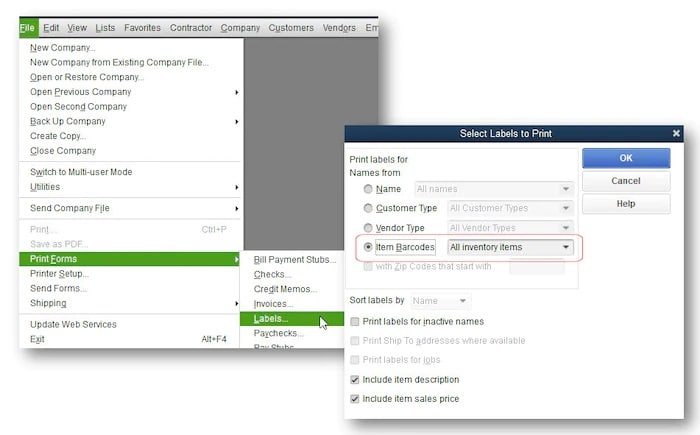Open the Sort labels by dropdown
700x435 pixels.
pyautogui.click(x=440, y=301)
